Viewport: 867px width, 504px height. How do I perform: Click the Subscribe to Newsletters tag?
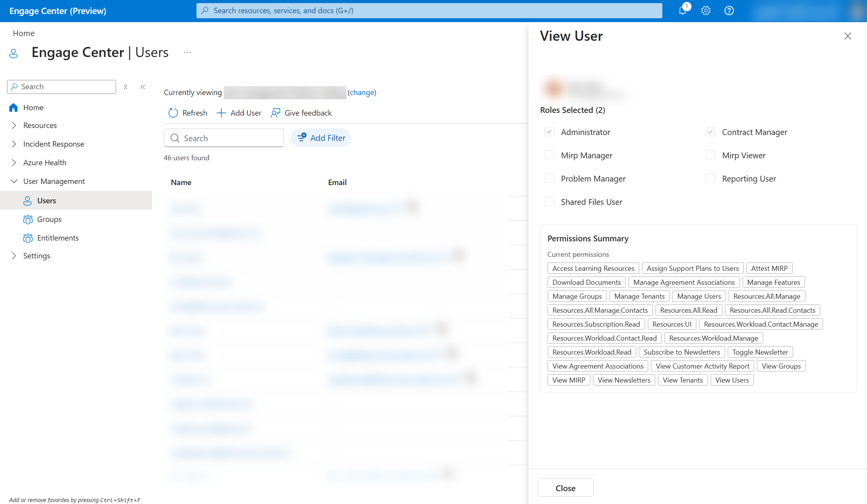coord(681,352)
